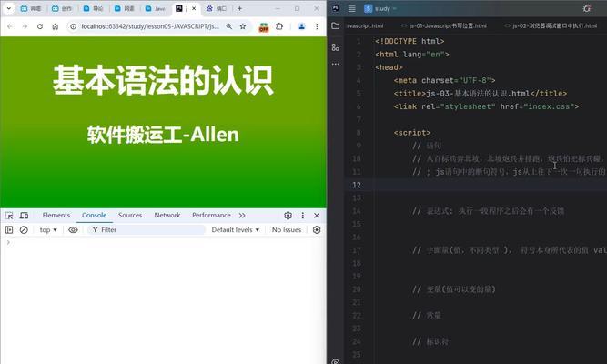Viewport: 607px width, 364px height.
Task: Close the active Chrome tab
Action: (x=194, y=8)
